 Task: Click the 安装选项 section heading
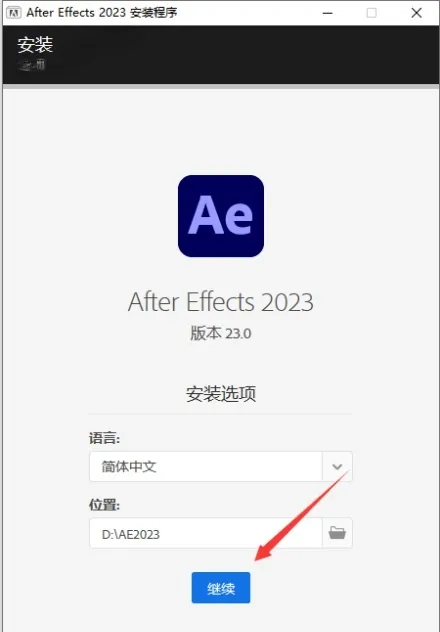pyautogui.click(x=221, y=393)
